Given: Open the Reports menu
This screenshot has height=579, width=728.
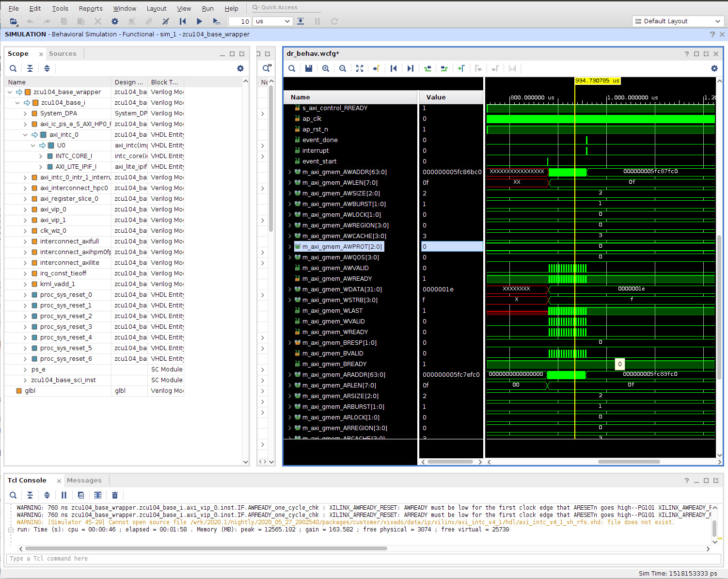Looking at the screenshot, I should point(90,8).
